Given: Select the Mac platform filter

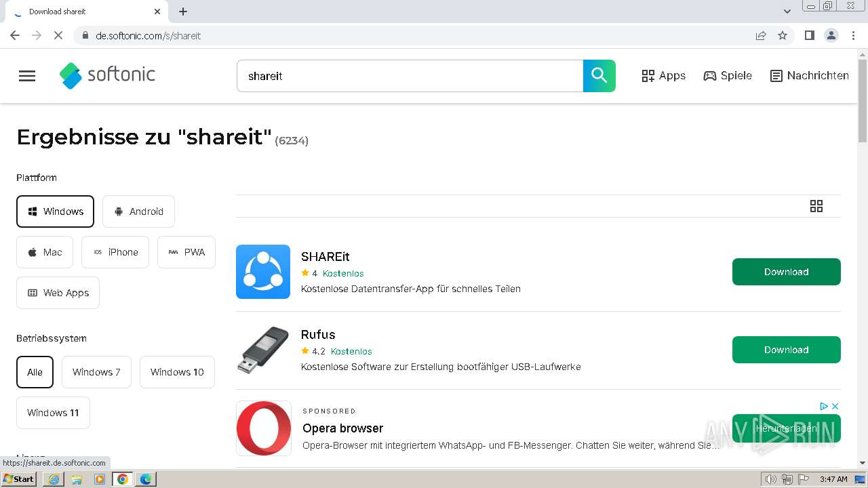Looking at the screenshot, I should (45, 252).
